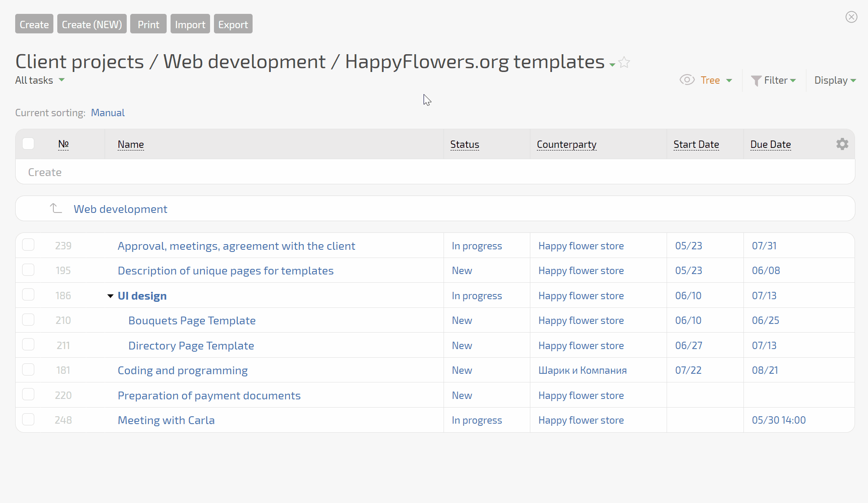The width and height of the screenshot is (868, 503).
Task: Click the Export button
Action: (233, 24)
